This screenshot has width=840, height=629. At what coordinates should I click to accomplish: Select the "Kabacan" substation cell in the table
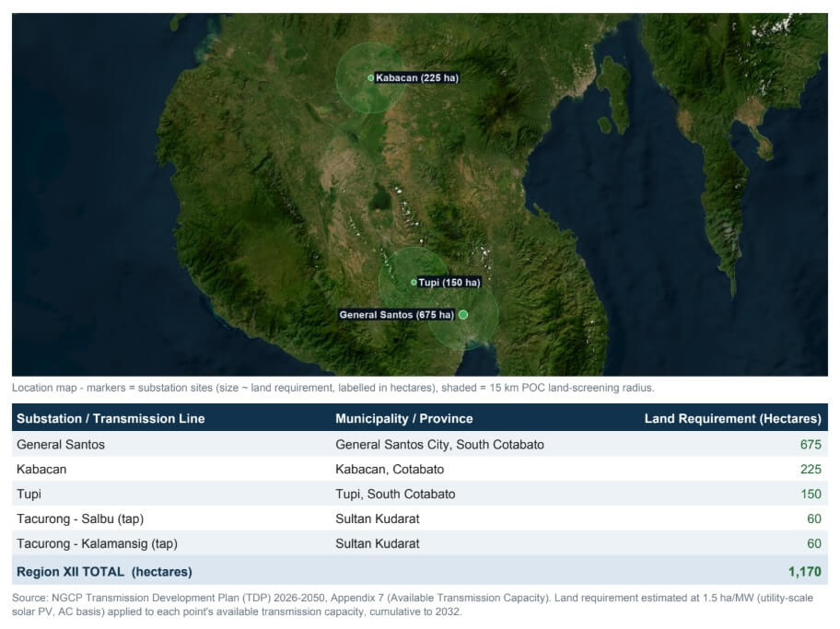pyautogui.click(x=41, y=469)
